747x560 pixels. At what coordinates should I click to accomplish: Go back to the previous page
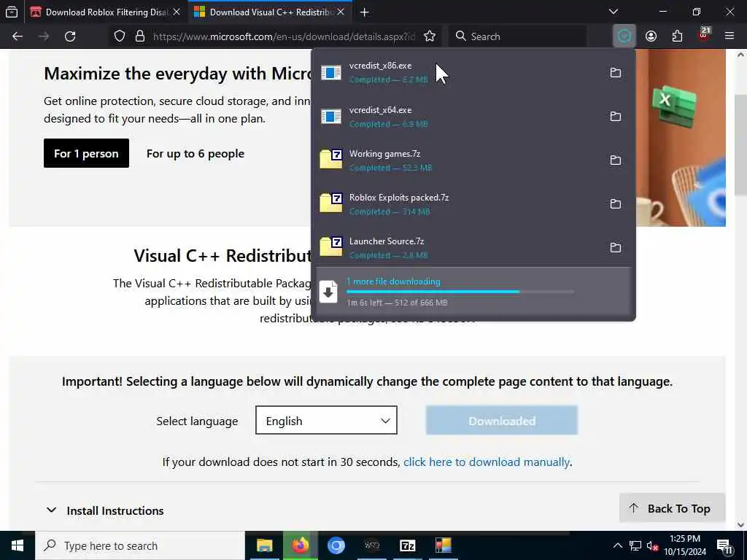coord(18,36)
